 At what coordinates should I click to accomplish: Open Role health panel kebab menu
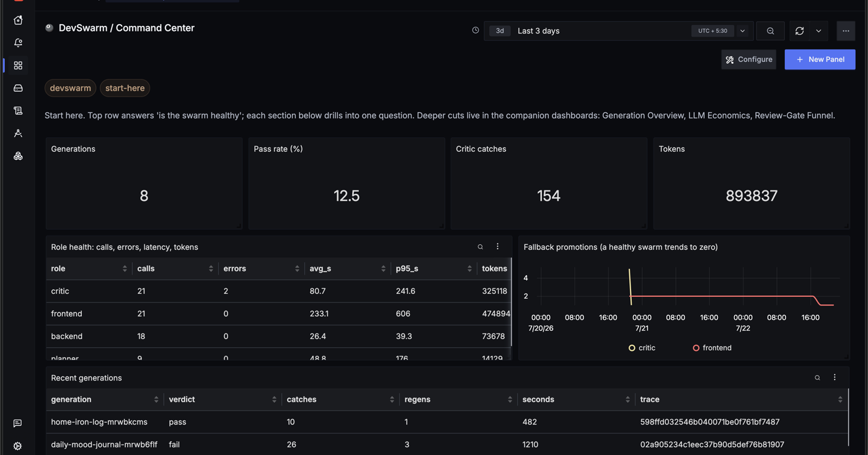[x=498, y=247]
